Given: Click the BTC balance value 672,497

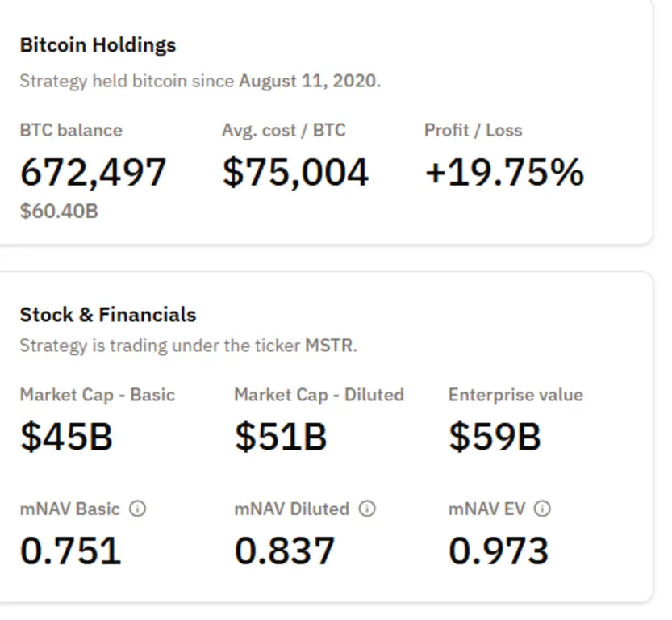Looking at the screenshot, I should [93, 172].
